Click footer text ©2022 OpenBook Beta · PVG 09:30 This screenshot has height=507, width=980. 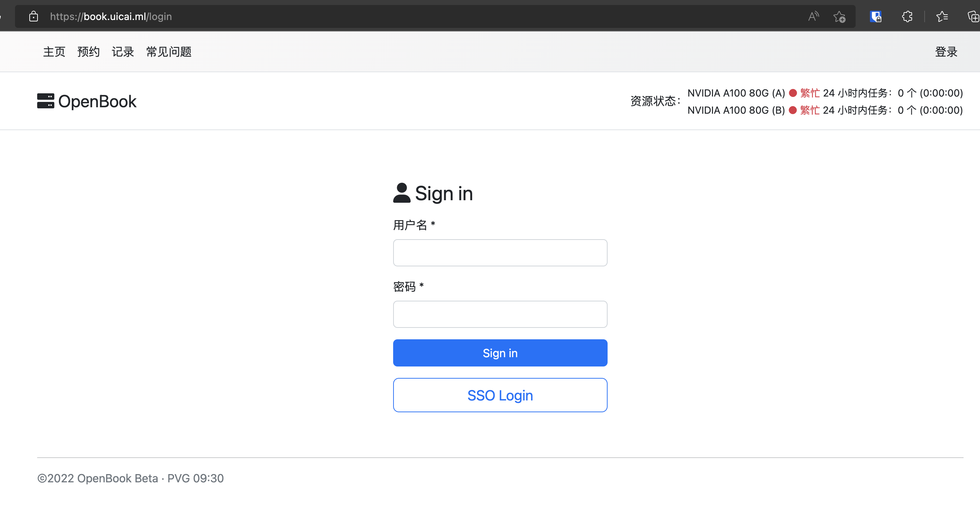click(130, 478)
